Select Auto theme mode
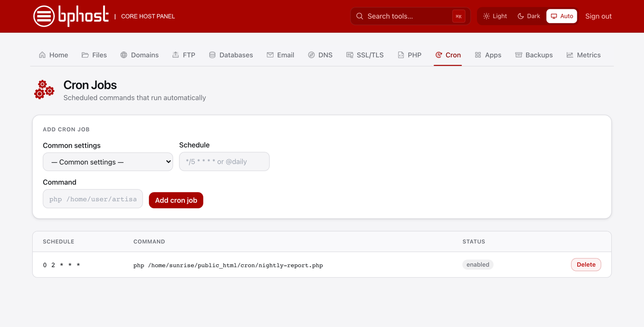Screen dimensions: 644x327 [x=562, y=16]
